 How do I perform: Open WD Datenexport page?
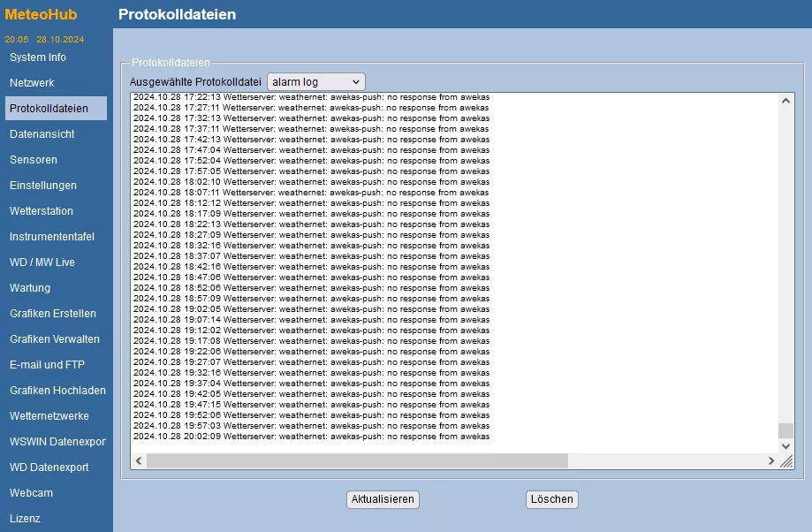tap(49, 467)
